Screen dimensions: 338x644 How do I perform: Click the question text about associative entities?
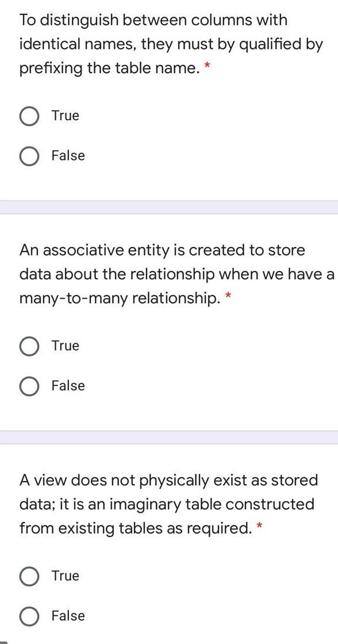point(167,274)
